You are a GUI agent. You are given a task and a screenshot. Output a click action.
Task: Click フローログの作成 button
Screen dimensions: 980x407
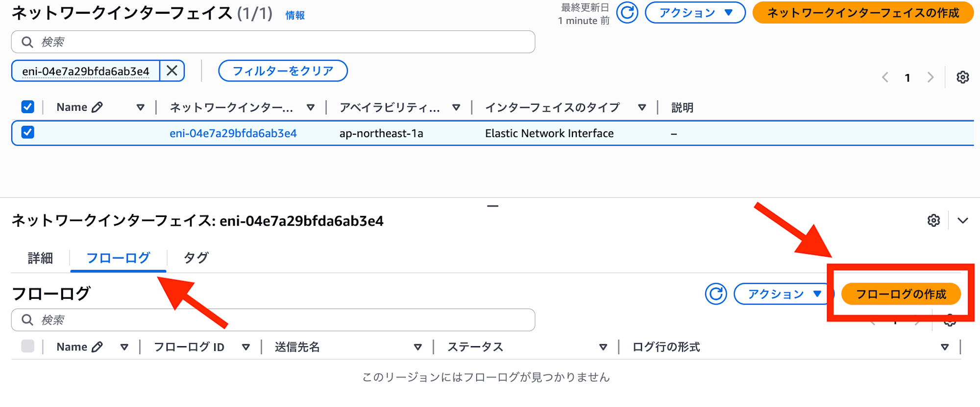[901, 294]
